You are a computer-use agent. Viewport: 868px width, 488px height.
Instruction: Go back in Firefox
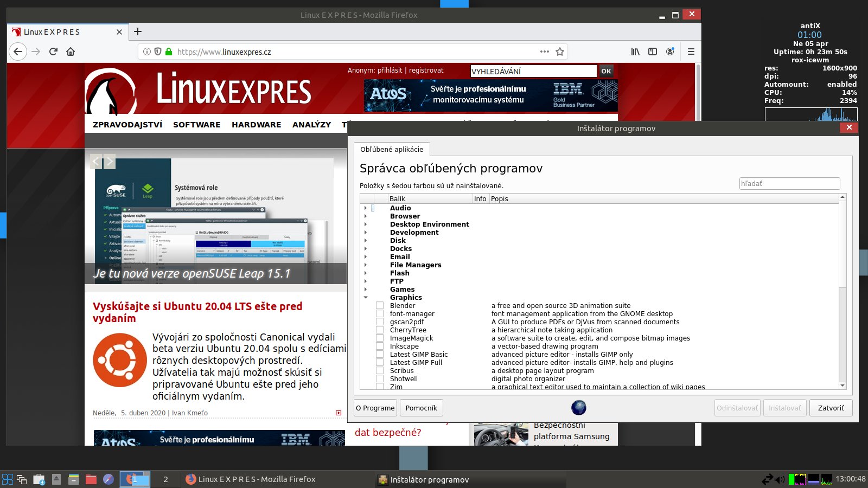18,52
